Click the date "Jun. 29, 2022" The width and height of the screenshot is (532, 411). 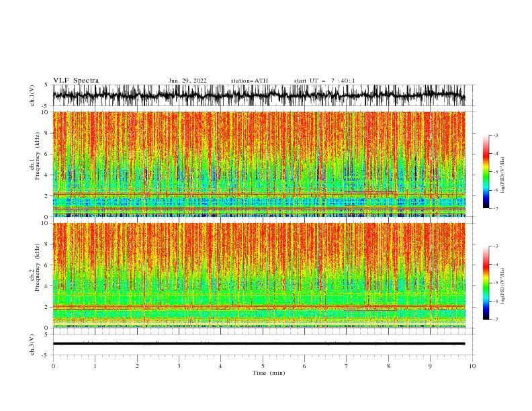[x=187, y=81]
